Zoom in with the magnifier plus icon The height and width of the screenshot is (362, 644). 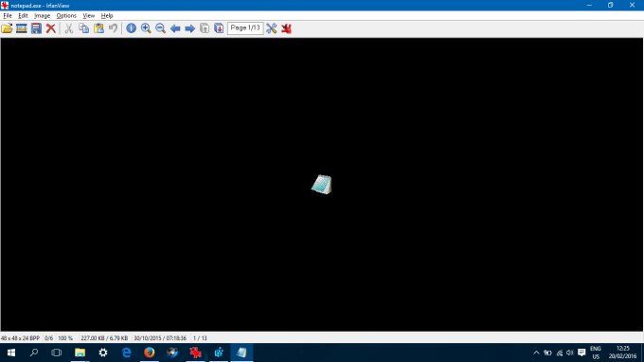click(146, 28)
